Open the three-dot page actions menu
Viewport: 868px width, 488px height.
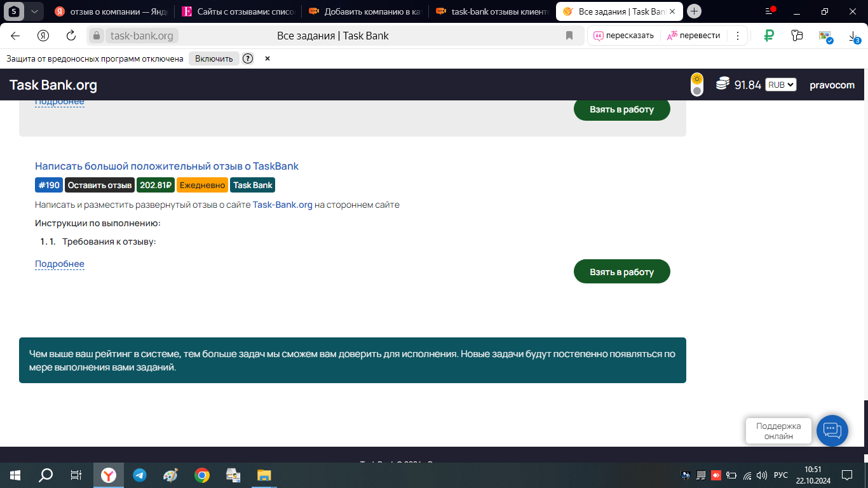pyautogui.click(x=737, y=36)
